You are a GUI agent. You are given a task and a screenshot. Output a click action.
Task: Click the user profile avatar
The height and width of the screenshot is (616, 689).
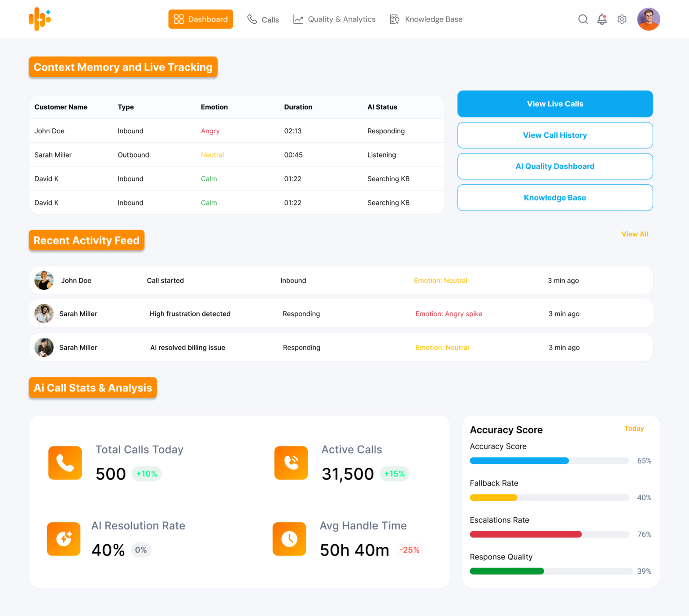pyautogui.click(x=648, y=19)
